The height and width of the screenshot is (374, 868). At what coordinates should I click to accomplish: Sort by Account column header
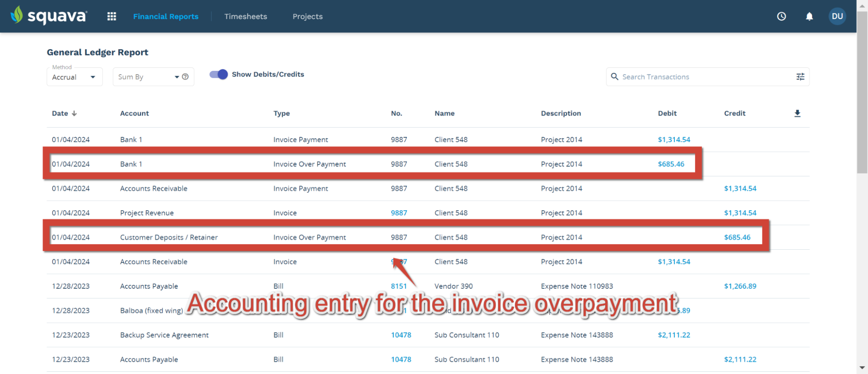134,113
